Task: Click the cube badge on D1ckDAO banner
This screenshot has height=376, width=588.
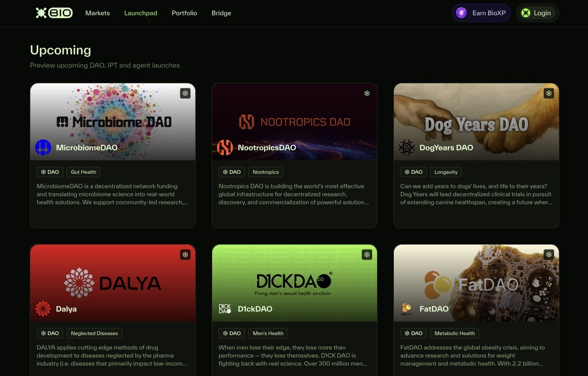Action: click(367, 254)
